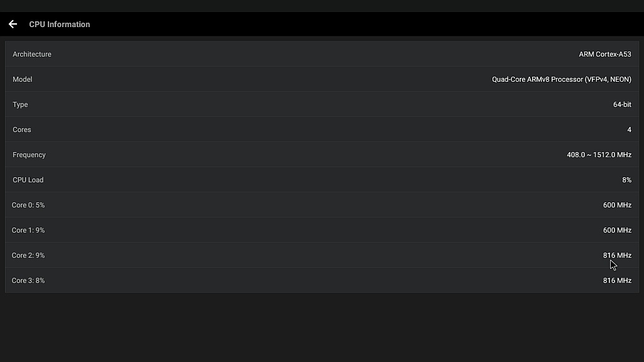Viewport: 644px width, 362px height.
Task: Click the 64-bit value
Action: [622, 105]
